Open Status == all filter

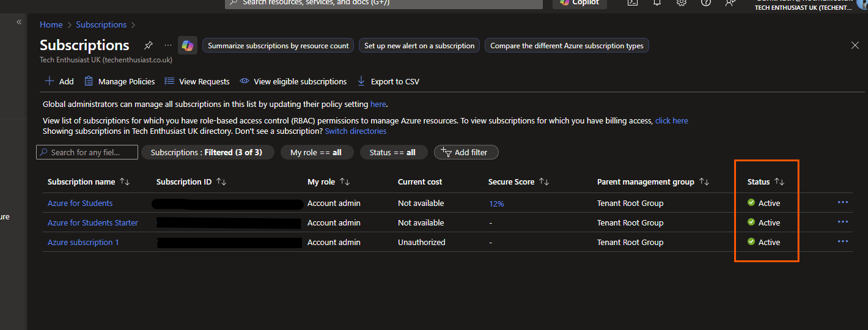click(x=393, y=152)
